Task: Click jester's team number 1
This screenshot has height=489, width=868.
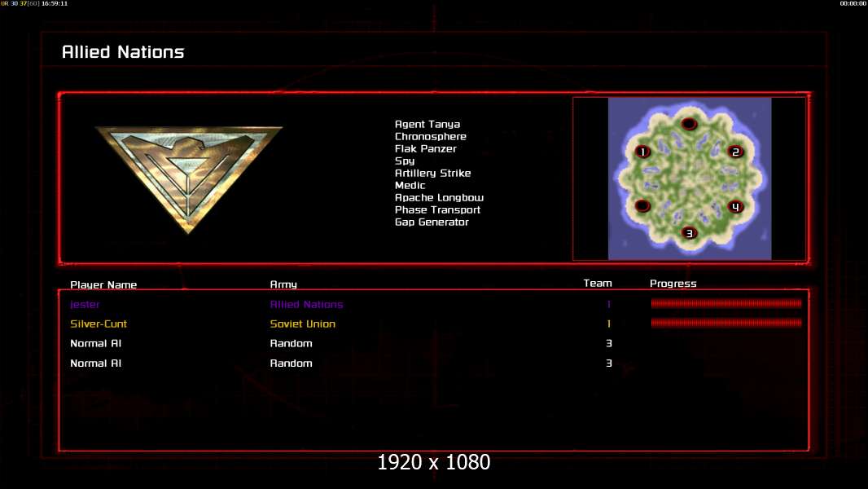Action: click(609, 304)
